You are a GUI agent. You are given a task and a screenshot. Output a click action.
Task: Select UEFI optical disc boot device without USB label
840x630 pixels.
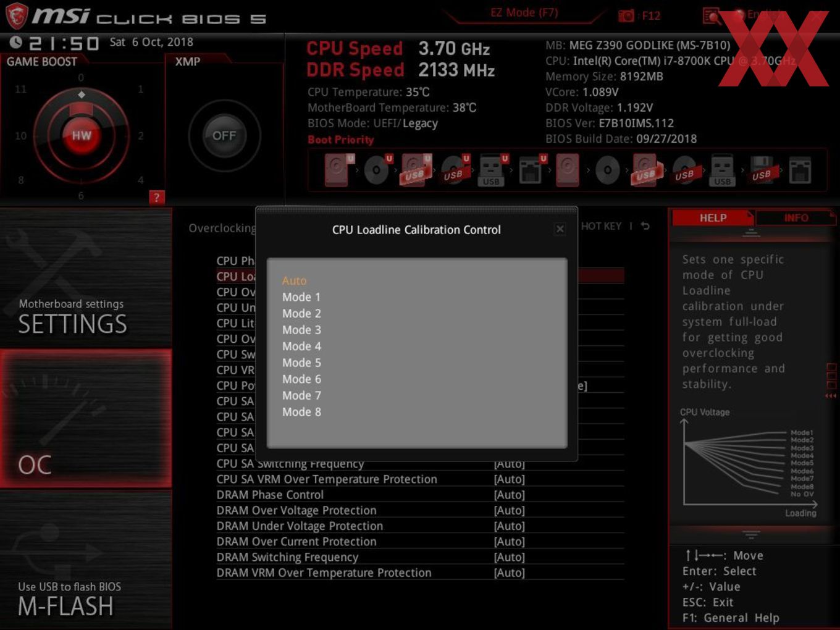(377, 170)
